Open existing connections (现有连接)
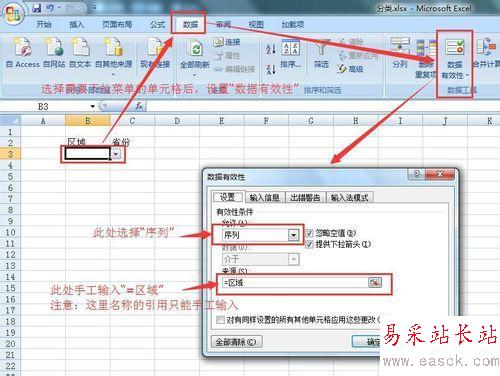The height and width of the screenshot is (376, 500). (155, 52)
